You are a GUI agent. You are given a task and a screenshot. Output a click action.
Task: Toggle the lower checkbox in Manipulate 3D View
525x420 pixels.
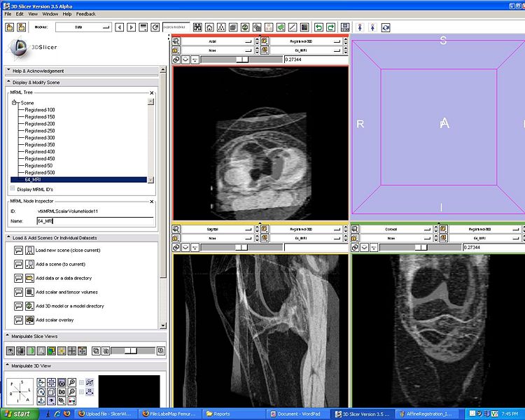82,392
